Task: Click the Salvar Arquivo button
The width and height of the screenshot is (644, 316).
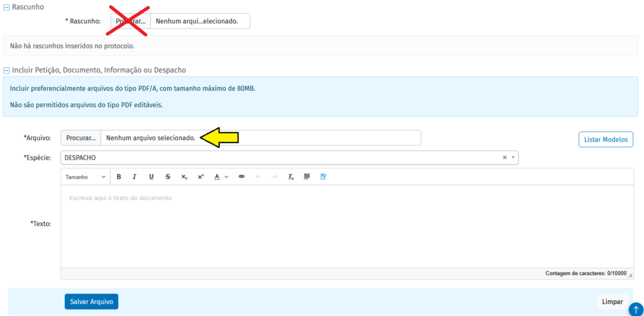Action: click(x=91, y=302)
